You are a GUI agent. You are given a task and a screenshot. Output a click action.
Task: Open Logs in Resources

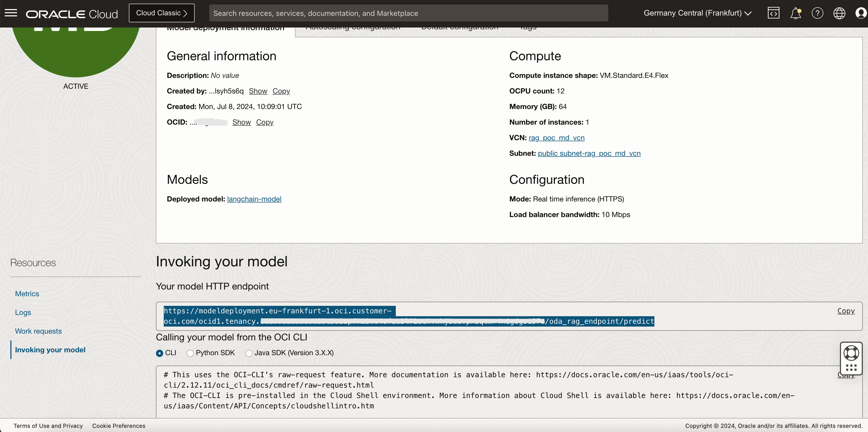point(23,313)
